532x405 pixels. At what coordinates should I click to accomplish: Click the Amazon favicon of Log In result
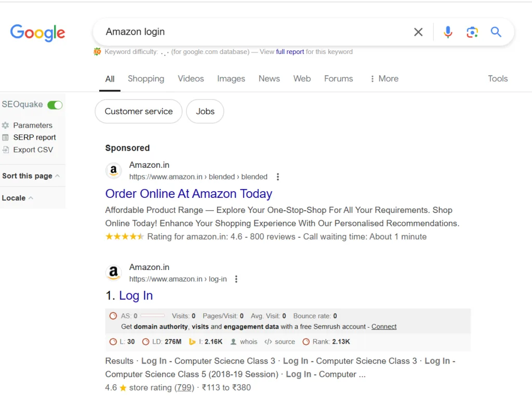tap(114, 273)
